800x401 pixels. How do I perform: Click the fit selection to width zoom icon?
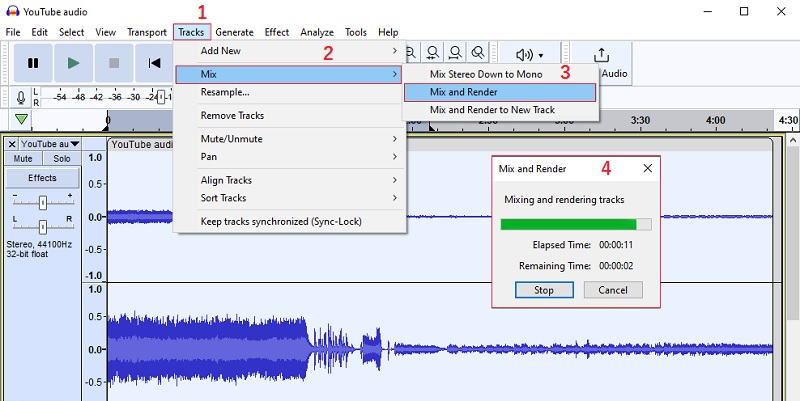tap(433, 52)
